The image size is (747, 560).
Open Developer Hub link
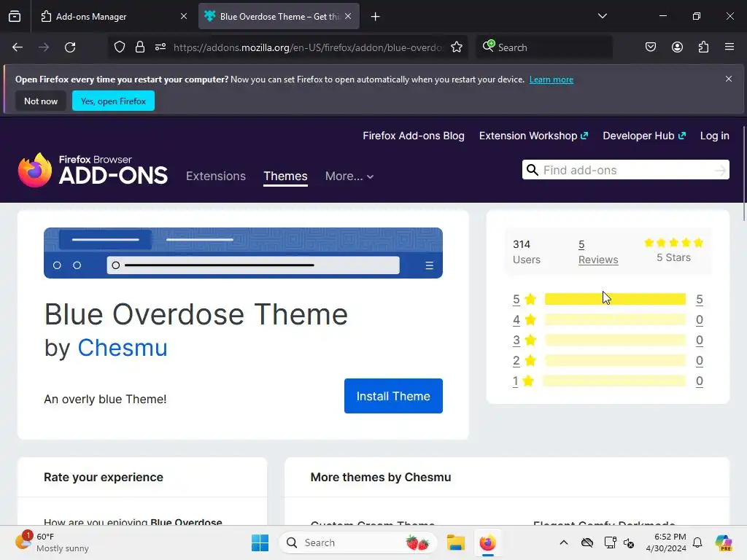click(x=644, y=136)
